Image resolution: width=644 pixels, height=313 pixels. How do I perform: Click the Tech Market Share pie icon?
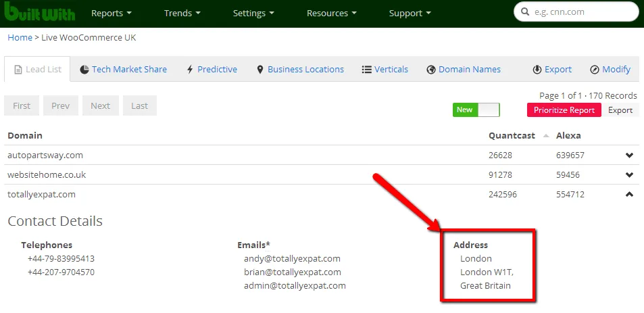point(84,70)
